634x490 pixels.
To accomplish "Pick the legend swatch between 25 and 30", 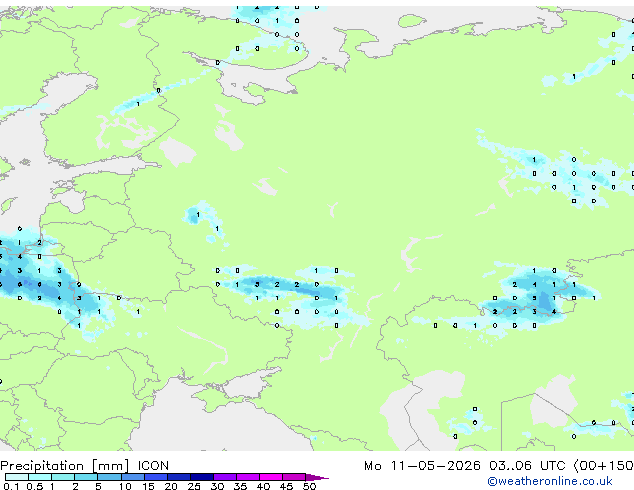I will pyautogui.click(x=202, y=477).
